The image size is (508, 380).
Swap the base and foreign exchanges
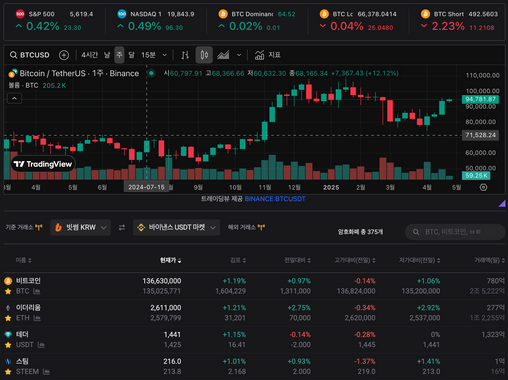[x=122, y=227]
